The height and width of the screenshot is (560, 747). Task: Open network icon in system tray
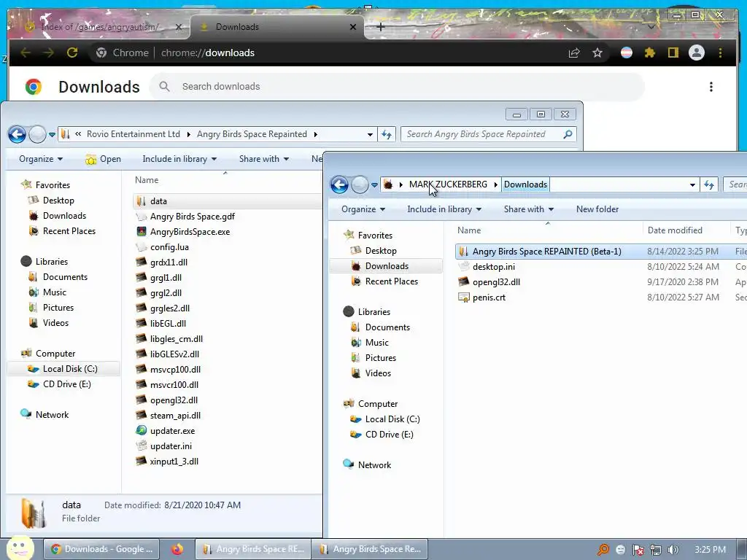click(656, 550)
